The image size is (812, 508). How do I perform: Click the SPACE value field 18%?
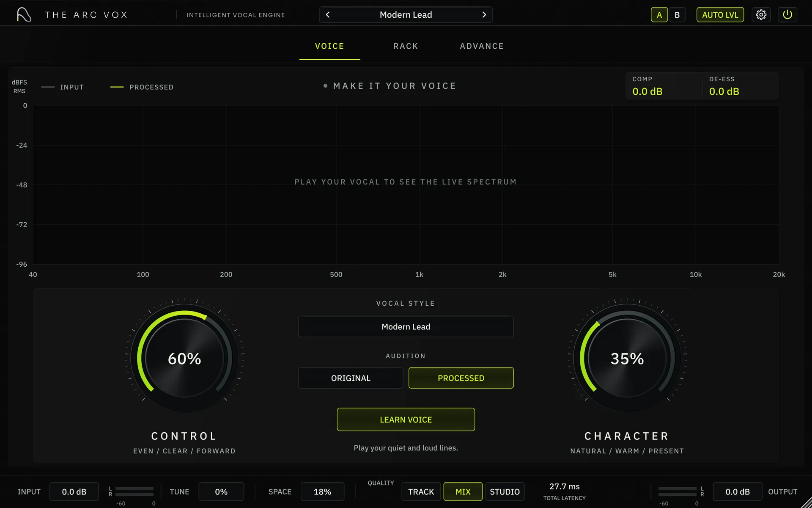click(x=322, y=491)
